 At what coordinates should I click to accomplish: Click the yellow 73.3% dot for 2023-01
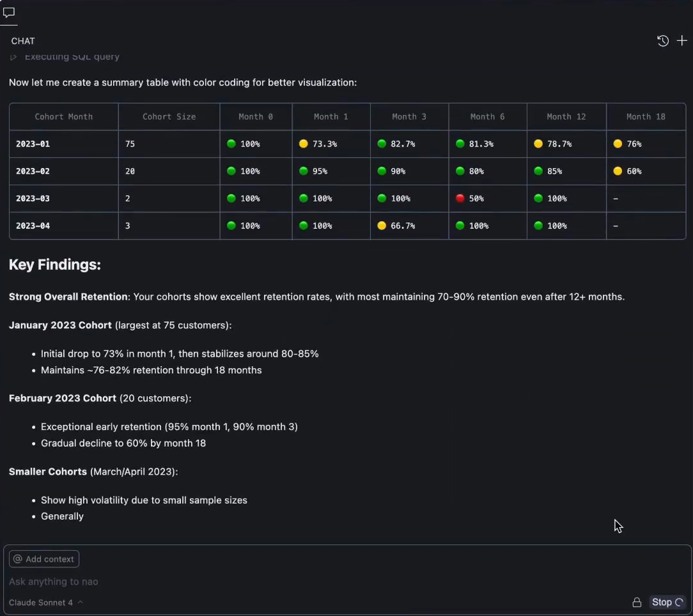302,144
